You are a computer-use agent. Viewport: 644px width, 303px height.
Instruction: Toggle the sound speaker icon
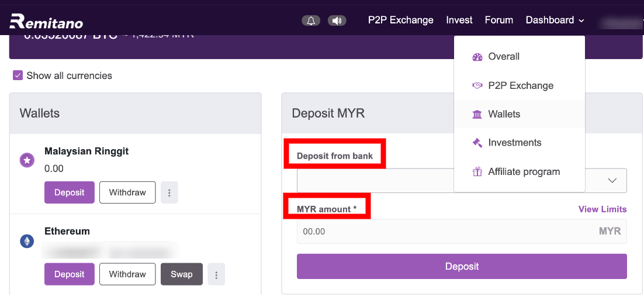click(337, 20)
